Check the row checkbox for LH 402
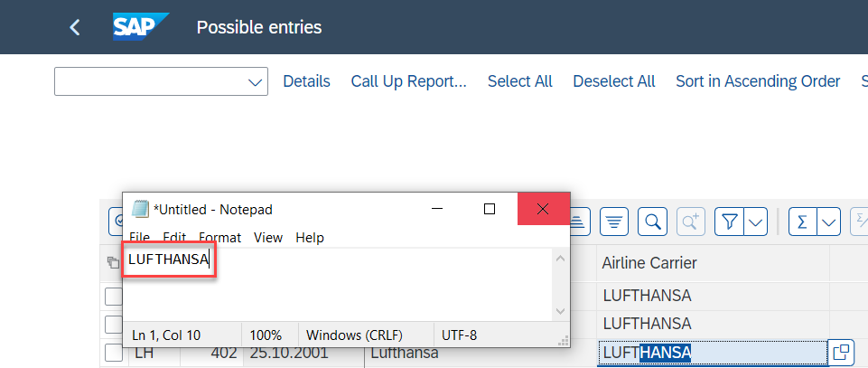The height and width of the screenshot is (368, 868). point(114,353)
